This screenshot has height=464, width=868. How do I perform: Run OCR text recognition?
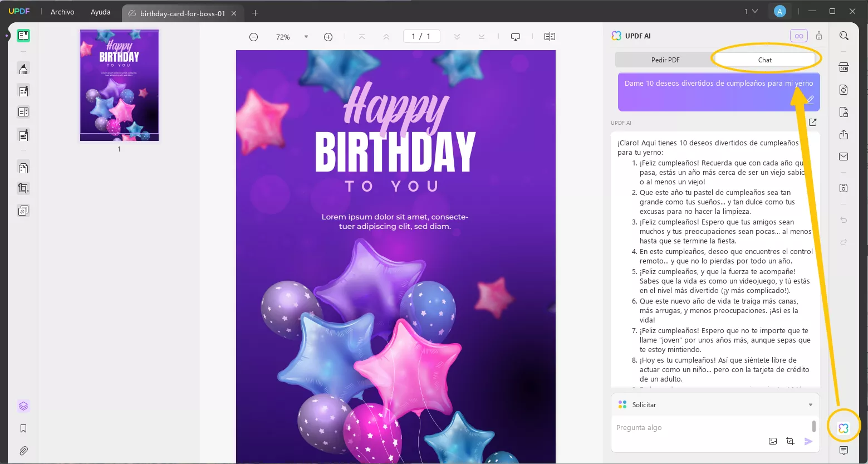[844, 67]
